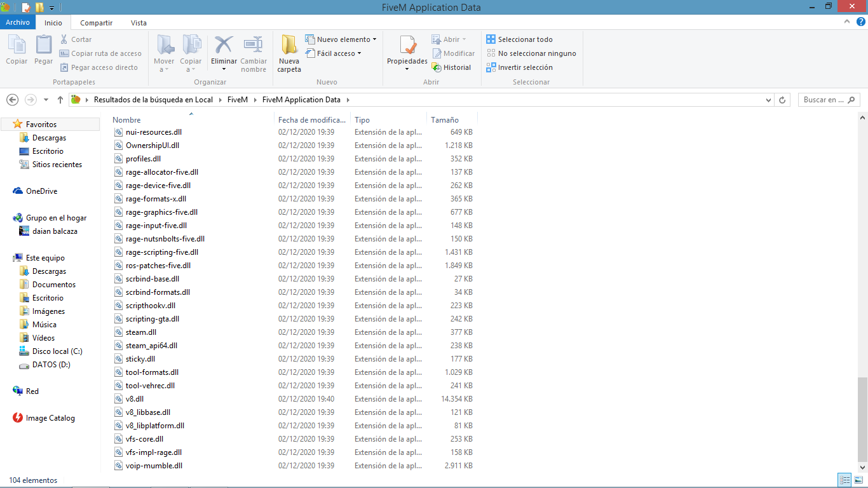868x488 pixels.
Task: Sort by the Nombre column header
Action: click(127, 120)
